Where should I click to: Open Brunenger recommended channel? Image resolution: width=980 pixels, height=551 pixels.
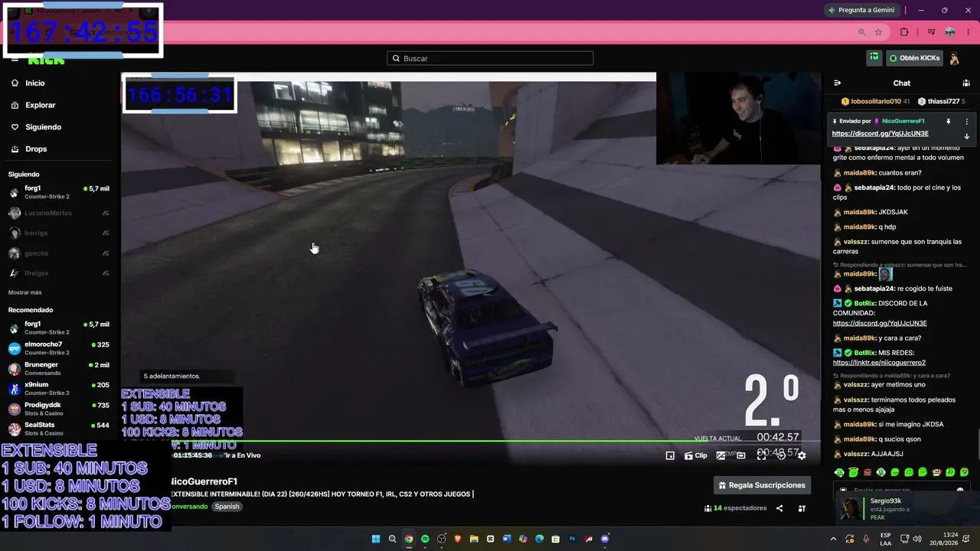tap(60, 369)
